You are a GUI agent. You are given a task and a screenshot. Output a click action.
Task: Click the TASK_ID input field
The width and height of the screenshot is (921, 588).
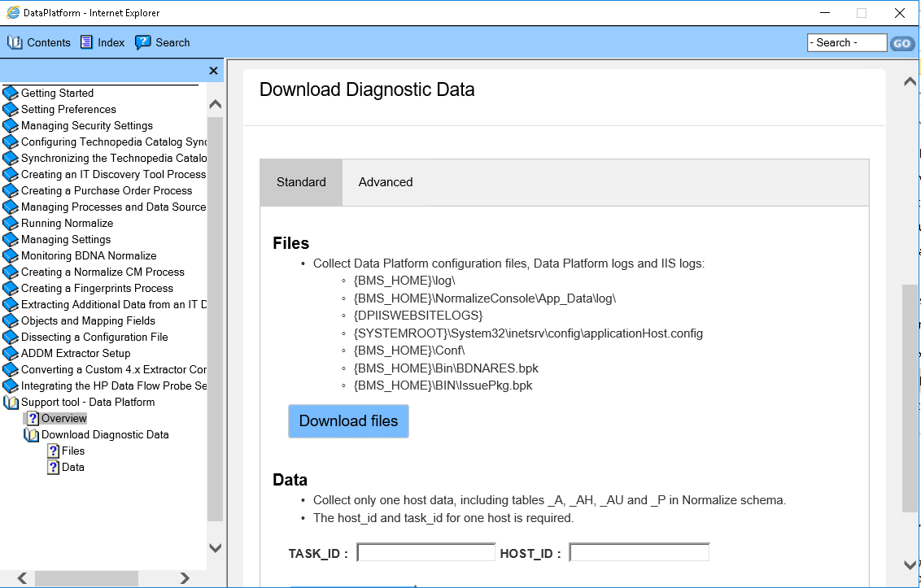[426, 553]
